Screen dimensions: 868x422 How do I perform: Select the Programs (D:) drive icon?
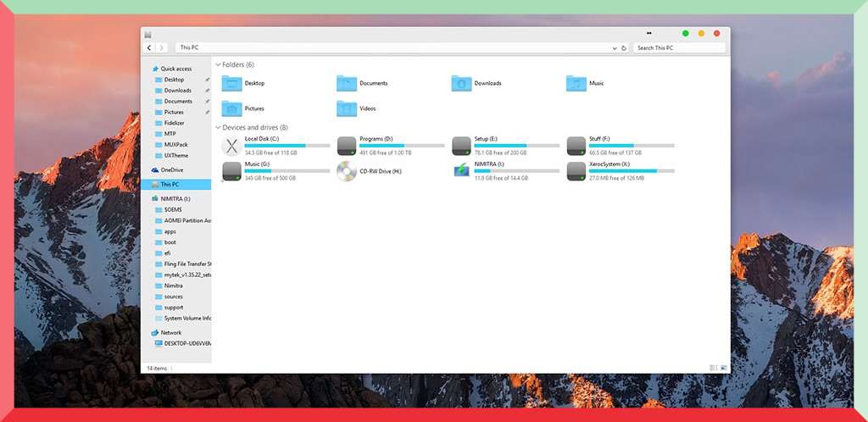pos(347,146)
